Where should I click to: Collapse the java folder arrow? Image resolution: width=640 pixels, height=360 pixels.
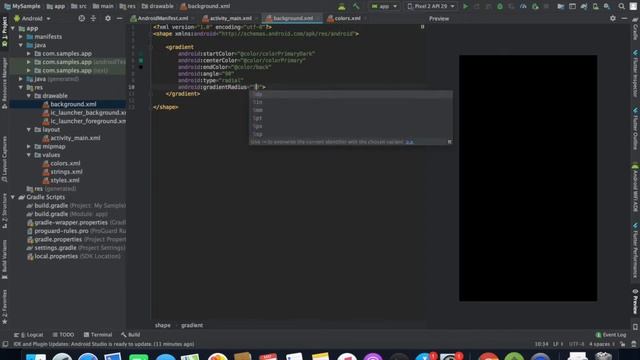pyautogui.click(x=21, y=45)
